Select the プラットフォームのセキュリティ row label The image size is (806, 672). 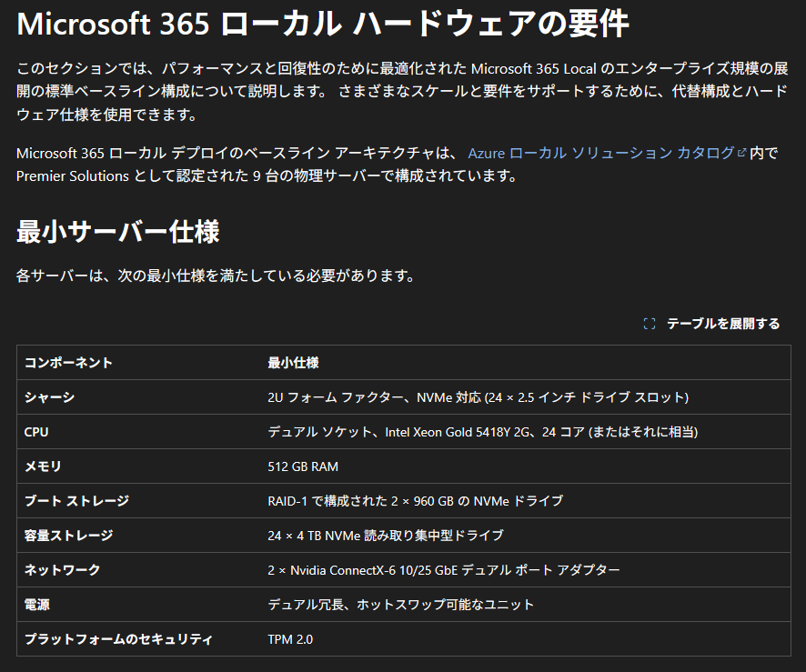118,639
